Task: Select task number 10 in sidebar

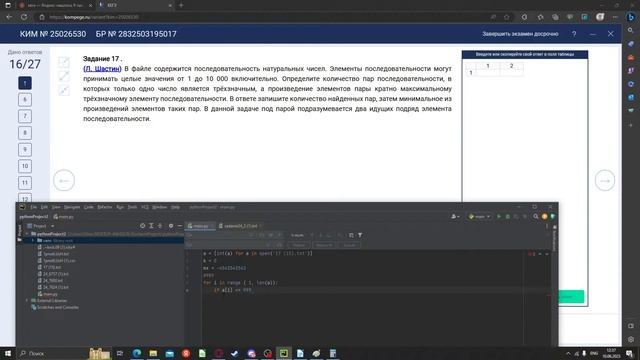Action: point(25,166)
